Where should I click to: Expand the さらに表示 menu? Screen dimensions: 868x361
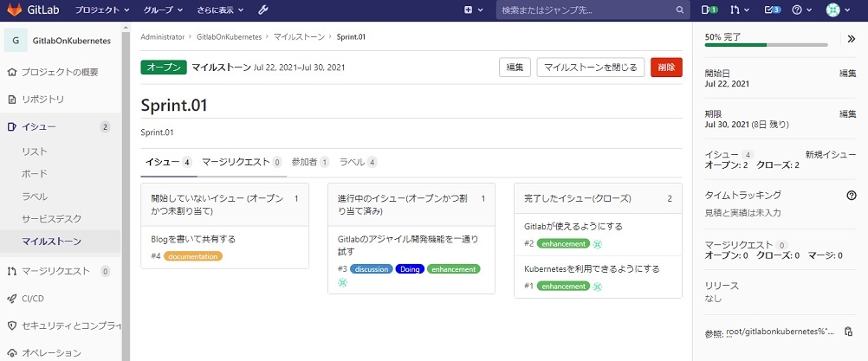(x=219, y=10)
